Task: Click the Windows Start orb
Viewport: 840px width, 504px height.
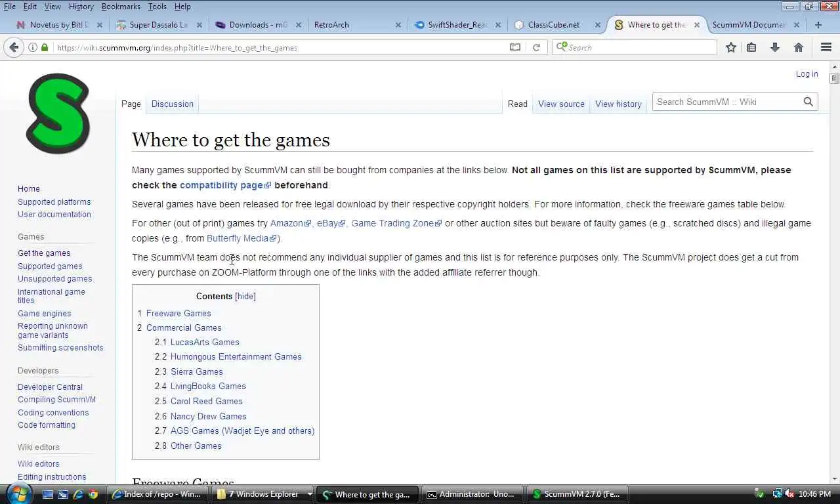Action: tap(18, 493)
